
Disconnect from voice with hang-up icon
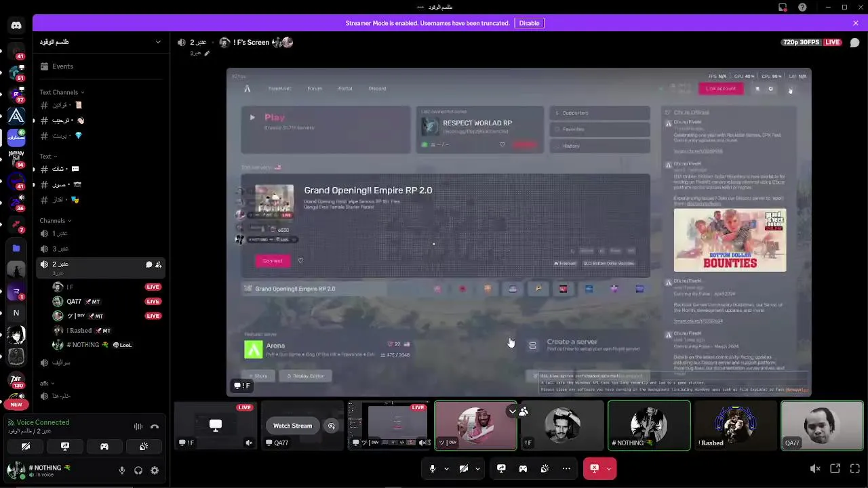tap(155, 426)
